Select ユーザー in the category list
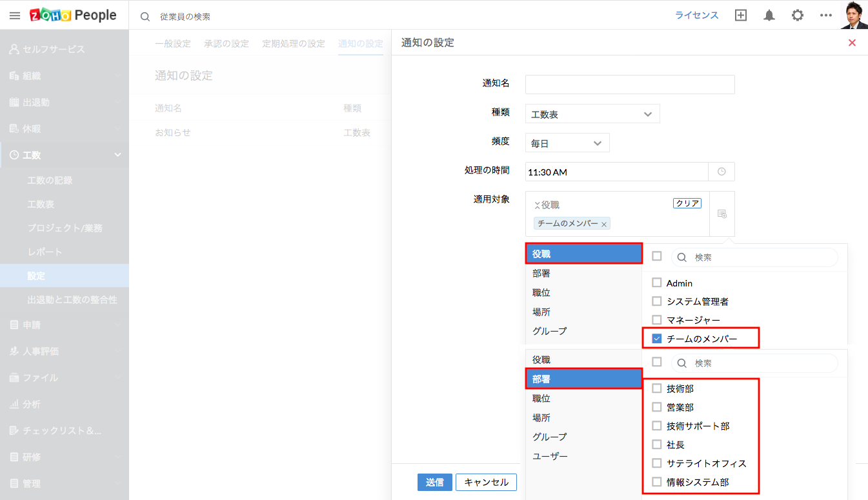Image resolution: width=868 pixels, height=500 pixels. [550, 456]
